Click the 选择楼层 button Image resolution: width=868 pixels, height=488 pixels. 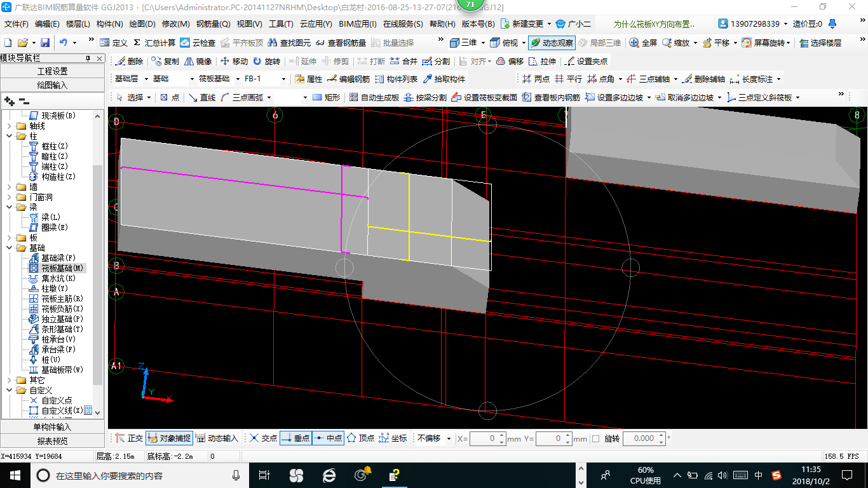(x=820, y=43)
